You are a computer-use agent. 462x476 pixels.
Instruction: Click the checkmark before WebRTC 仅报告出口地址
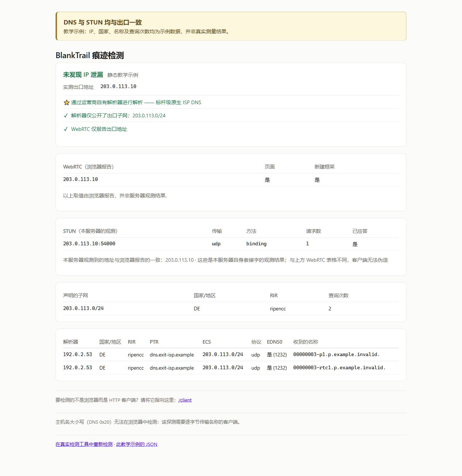pyautogui.click(x=66, y=129)
